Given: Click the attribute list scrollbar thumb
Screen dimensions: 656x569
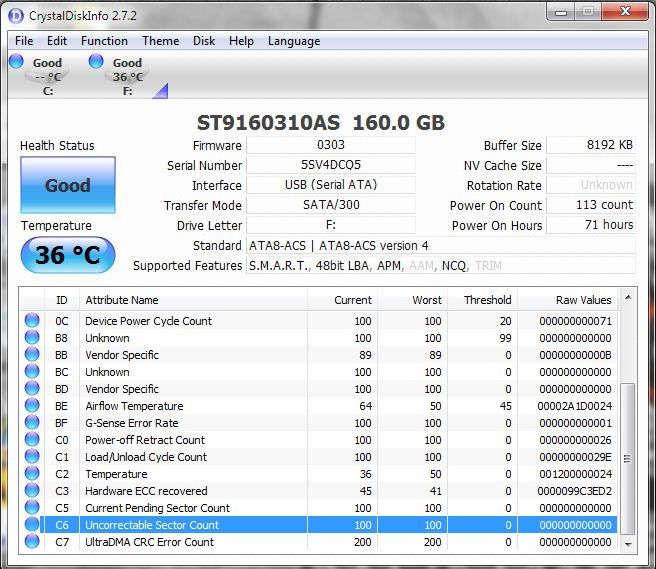Looking at the screenshot, I should click(x=628, y=459).
